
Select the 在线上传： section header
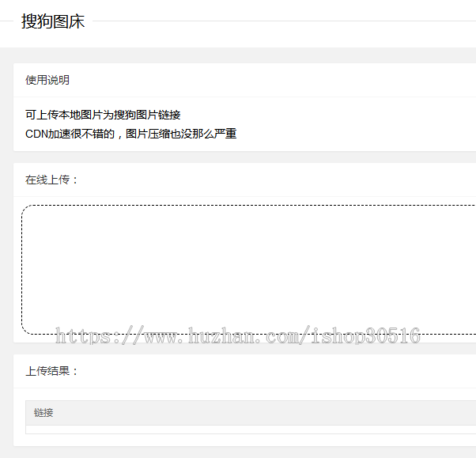coord(51,180)
